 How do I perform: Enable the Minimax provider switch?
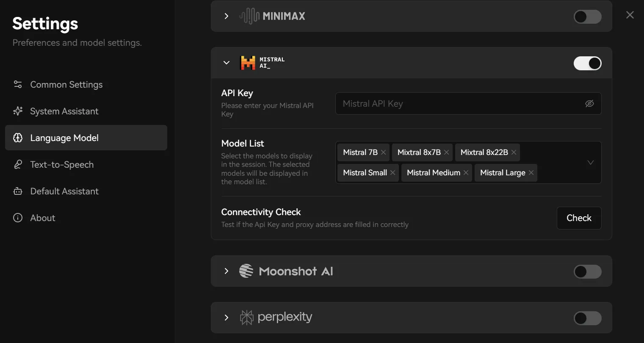click(587, 17)
